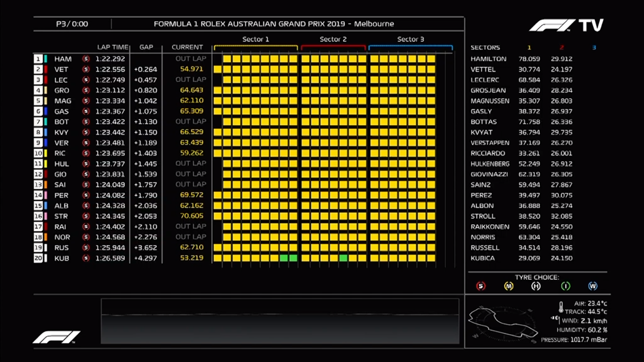Click the green mini-sector block in Kubica's Sector 2

point(343,258)
